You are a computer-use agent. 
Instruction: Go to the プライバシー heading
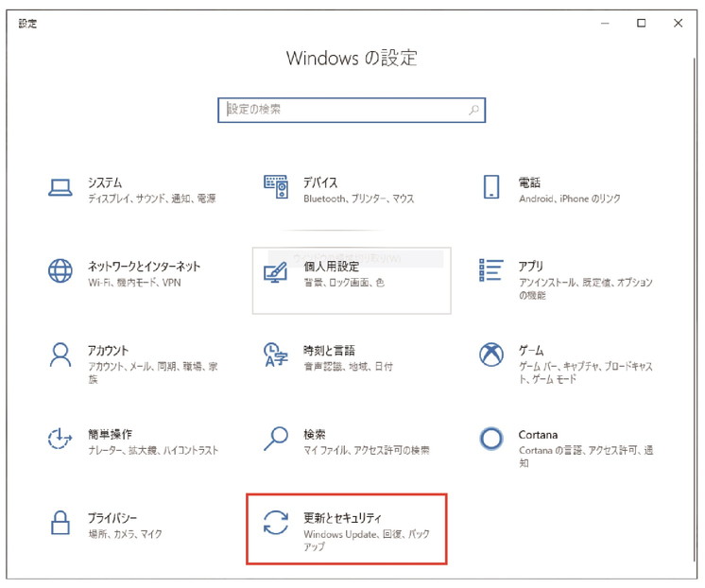tap(112, 518)
